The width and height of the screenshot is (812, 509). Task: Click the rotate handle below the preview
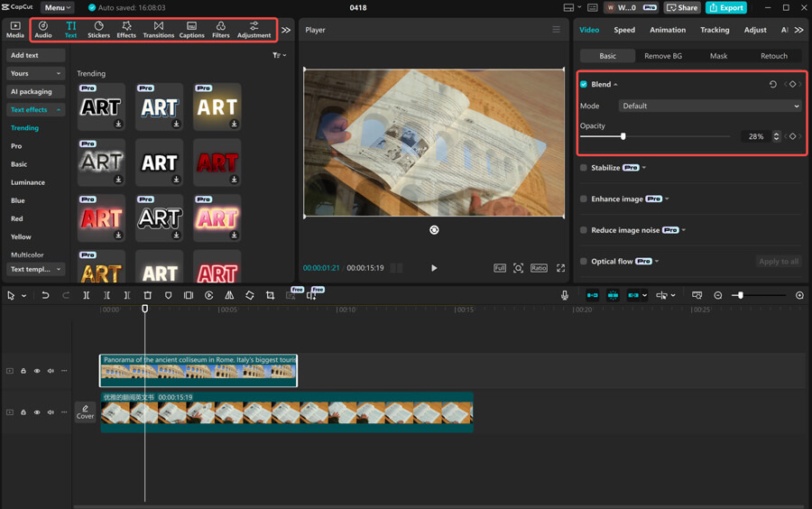click(434, 230)
